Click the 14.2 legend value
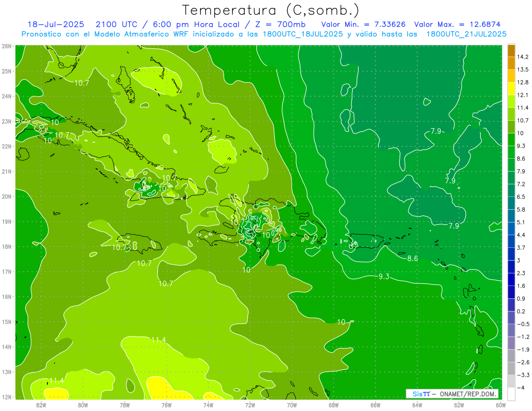The image size is (532, 411). [523, 57]
